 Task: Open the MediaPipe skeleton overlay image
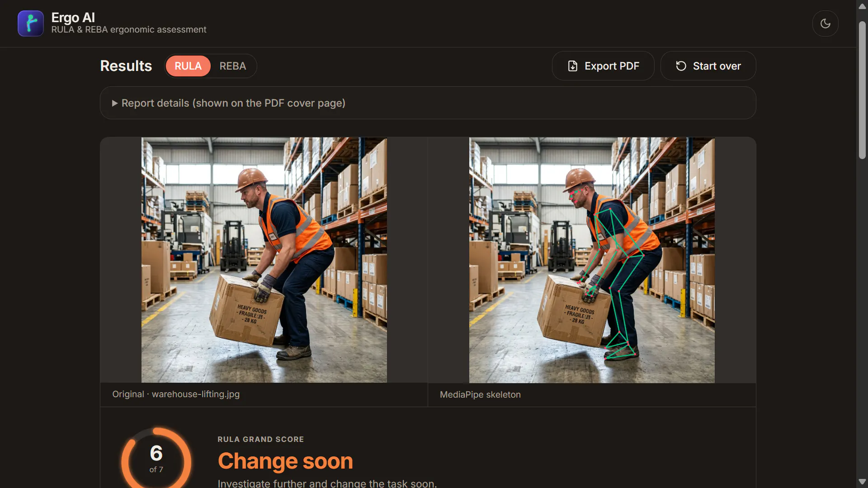592,260
